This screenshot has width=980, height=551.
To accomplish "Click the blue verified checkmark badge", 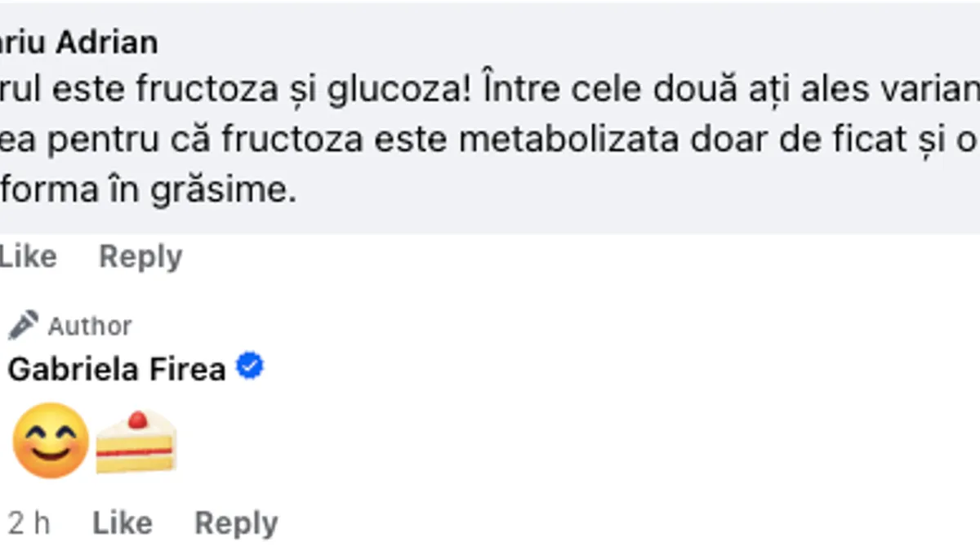I will coord(250,367).
